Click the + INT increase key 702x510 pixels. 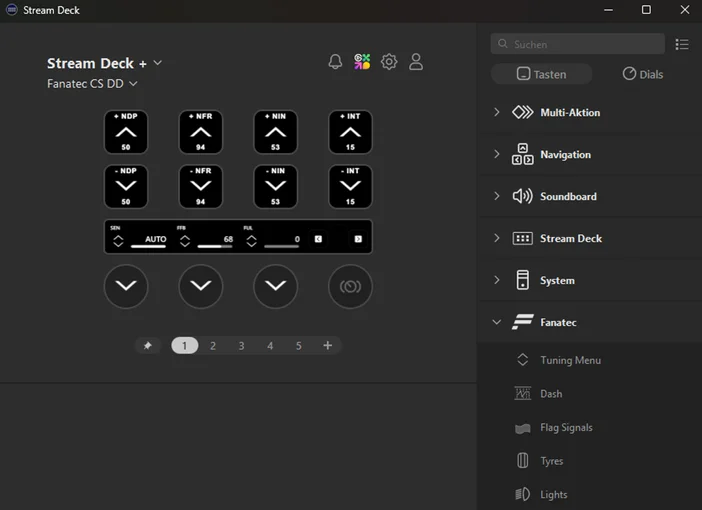click(x=350, y=132)
